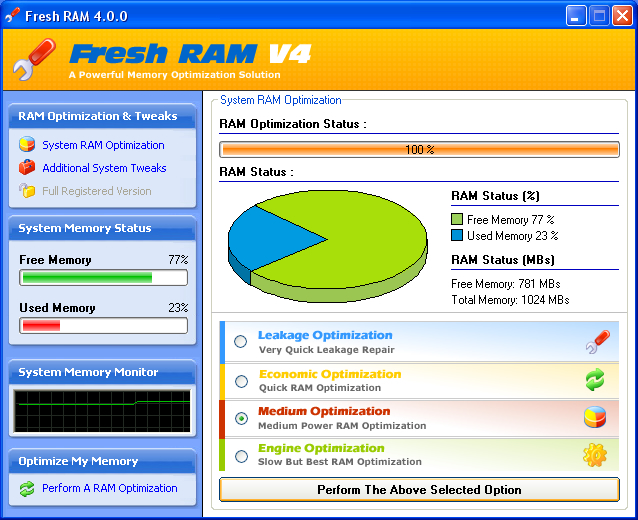
Task: Choose the Engine Optimization radio button
Action: 241,456
